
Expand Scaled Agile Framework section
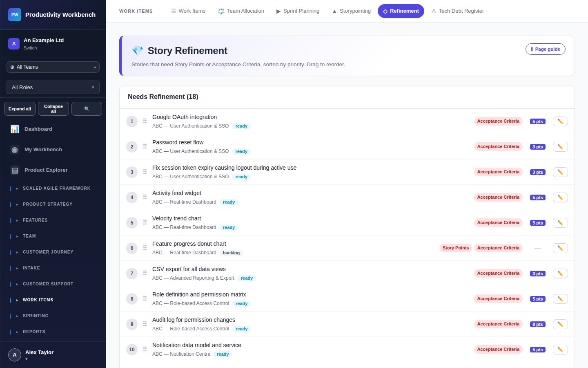click(x=53, y=188)
